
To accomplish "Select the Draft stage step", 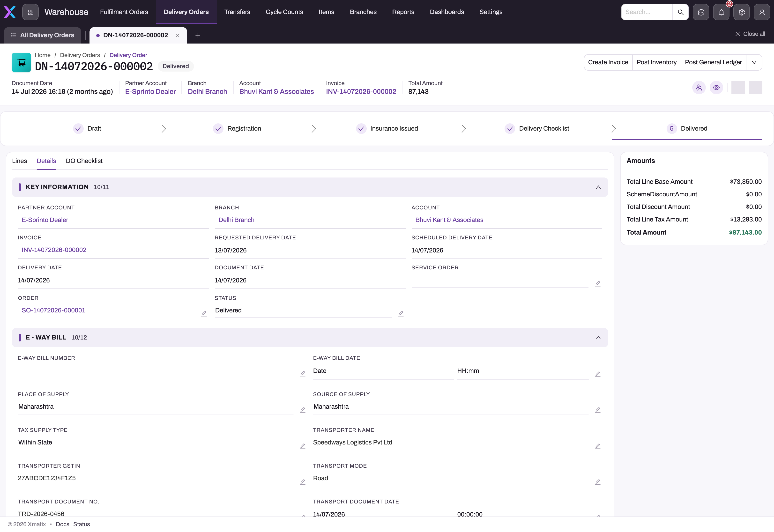I will point(87,129).
